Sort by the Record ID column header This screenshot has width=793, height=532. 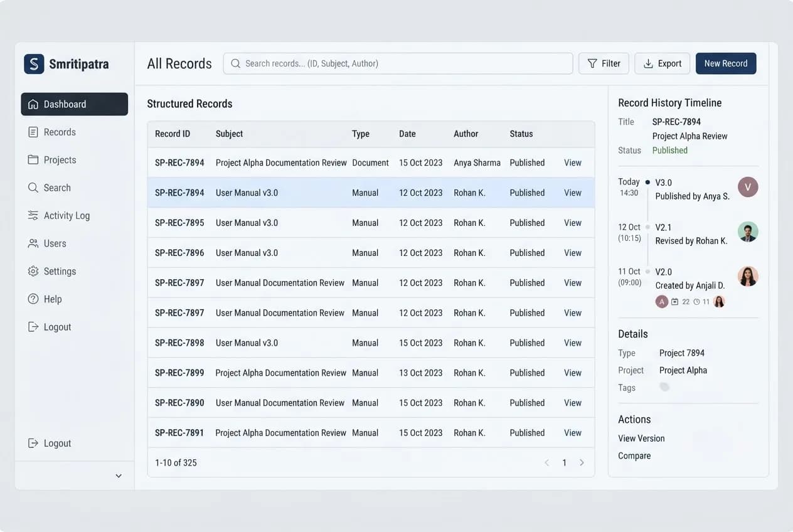pos(173,134)
